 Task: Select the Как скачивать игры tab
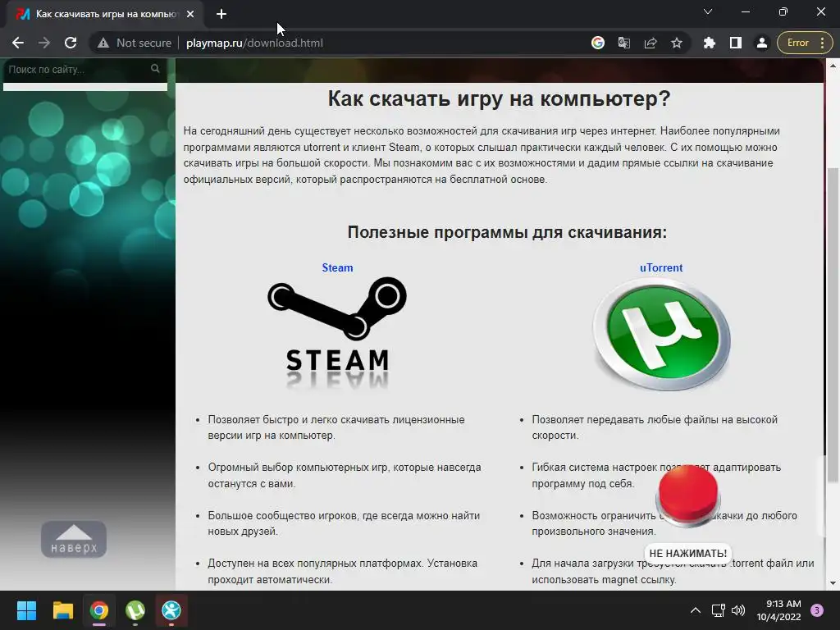[105, 14]
